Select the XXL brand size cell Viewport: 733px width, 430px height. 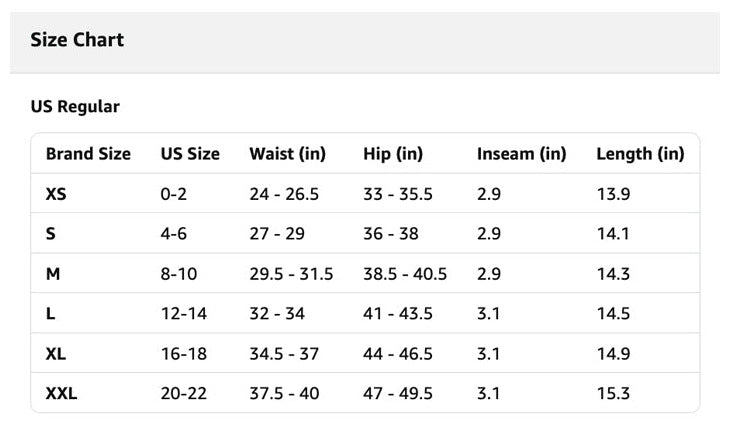61,394
